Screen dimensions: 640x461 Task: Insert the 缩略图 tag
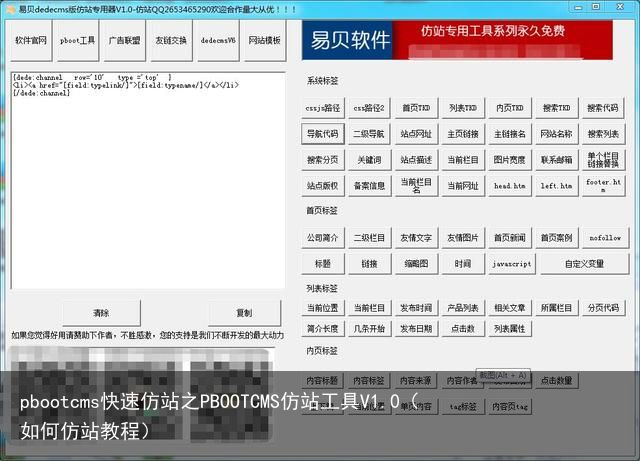[x=416, y=264]
